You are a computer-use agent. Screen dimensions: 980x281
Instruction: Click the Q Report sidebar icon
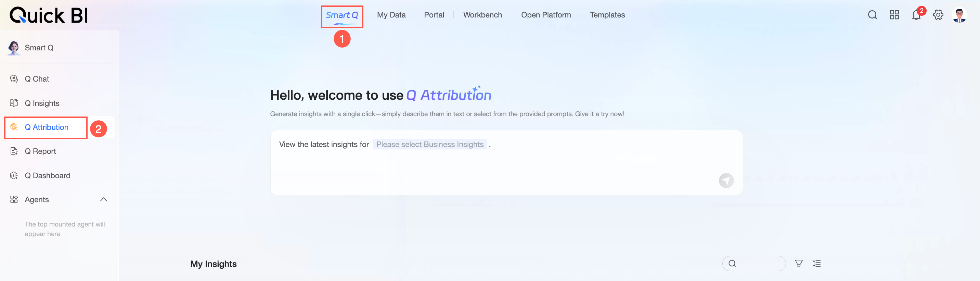14,151
